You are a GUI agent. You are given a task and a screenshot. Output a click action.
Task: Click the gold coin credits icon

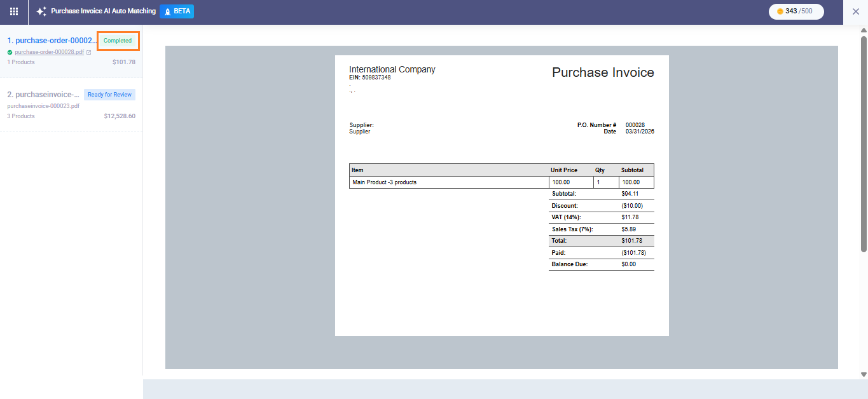tap(780, 11)
